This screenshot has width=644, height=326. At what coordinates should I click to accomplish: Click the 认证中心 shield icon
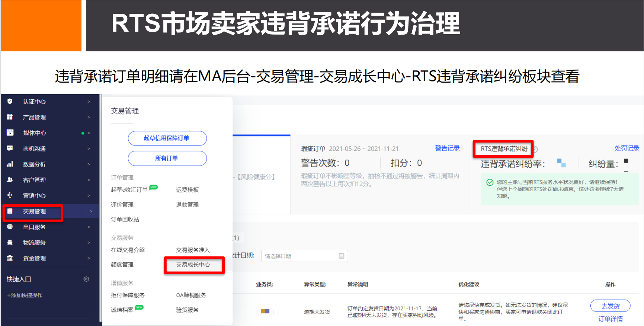tap(10, 101)
